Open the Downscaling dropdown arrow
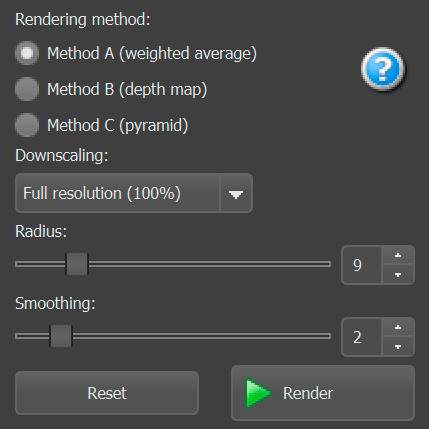Viewport: 429px width, 429px height. [236, 193]
